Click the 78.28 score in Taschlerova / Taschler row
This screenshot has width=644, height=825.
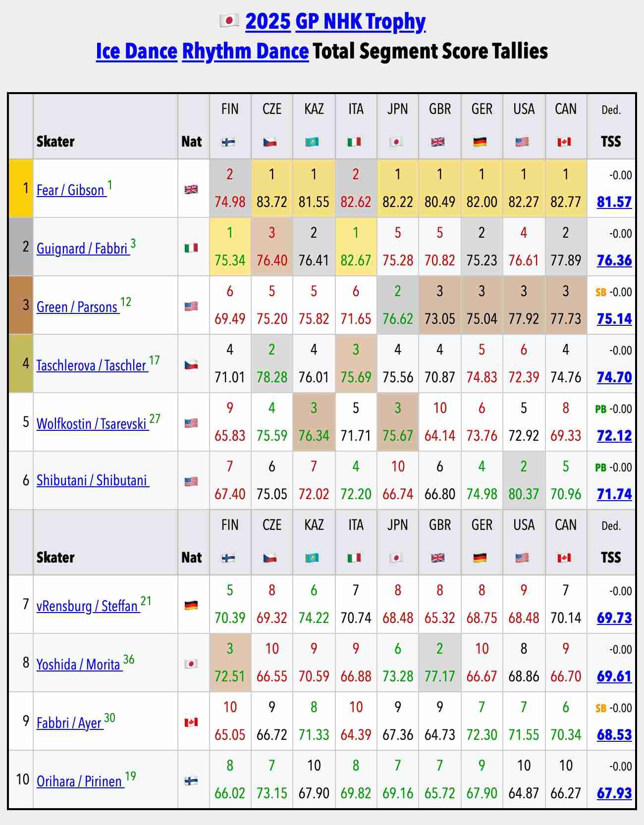point(272,377)
